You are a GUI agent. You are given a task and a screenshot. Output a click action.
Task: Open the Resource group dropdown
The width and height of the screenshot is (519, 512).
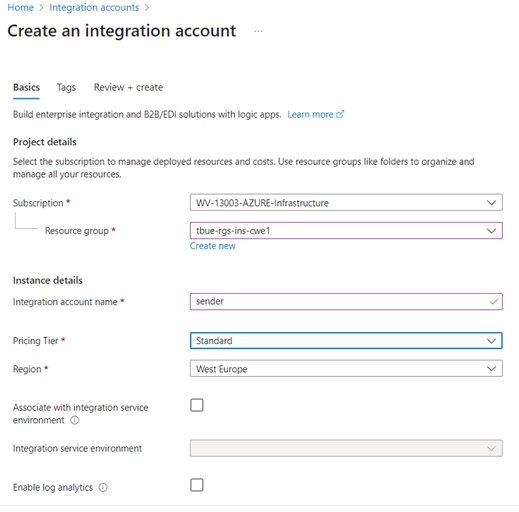point(346,231)
